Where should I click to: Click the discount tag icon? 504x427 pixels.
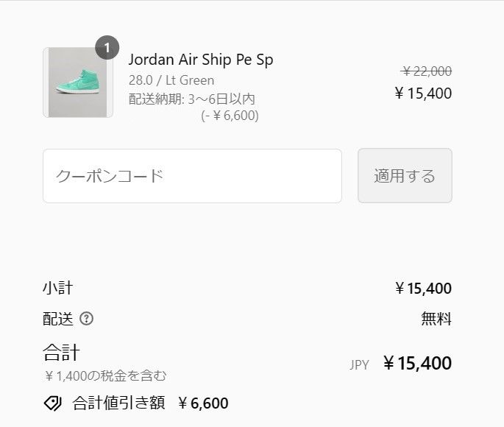click(x=52, y=403)
